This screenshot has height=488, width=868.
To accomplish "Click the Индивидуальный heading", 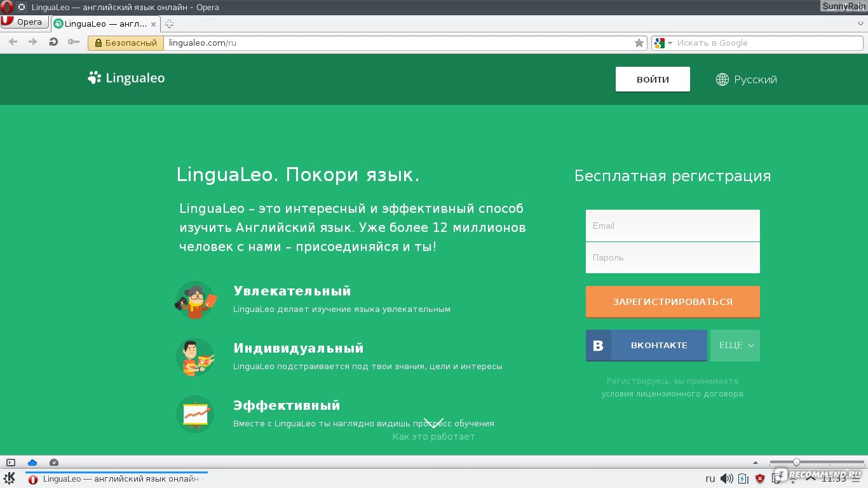I will pos(299,348).
